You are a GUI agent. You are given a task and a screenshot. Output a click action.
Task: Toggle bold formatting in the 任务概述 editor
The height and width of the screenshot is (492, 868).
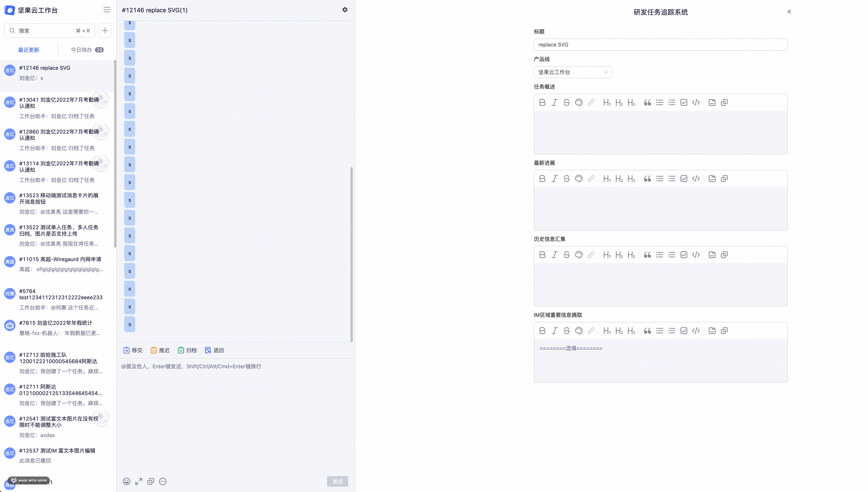542,102
